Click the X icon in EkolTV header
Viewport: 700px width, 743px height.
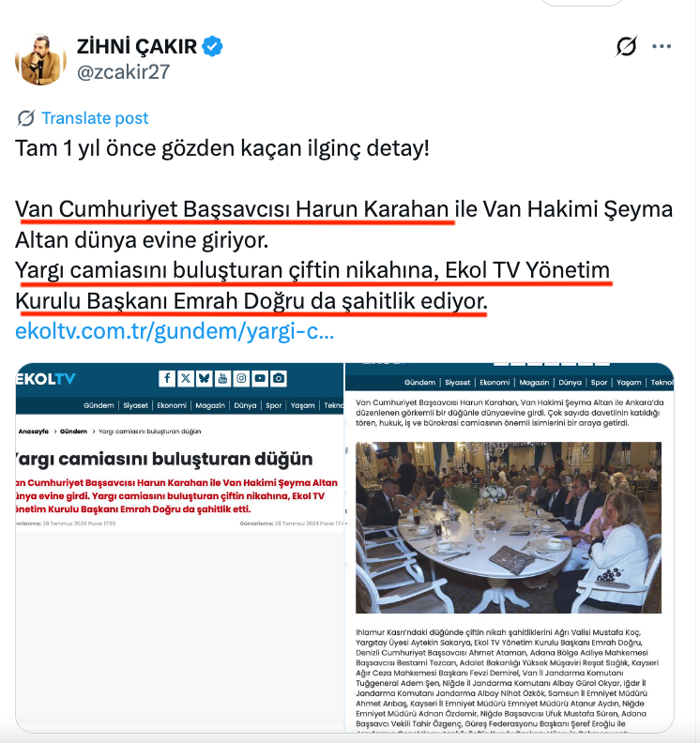click(185, 378)
